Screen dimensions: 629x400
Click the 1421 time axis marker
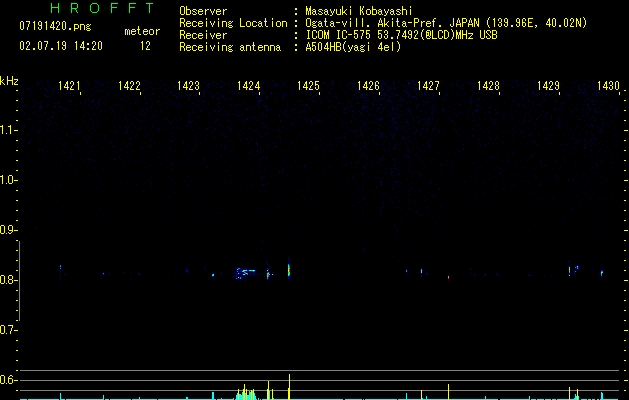pos(69,86)
